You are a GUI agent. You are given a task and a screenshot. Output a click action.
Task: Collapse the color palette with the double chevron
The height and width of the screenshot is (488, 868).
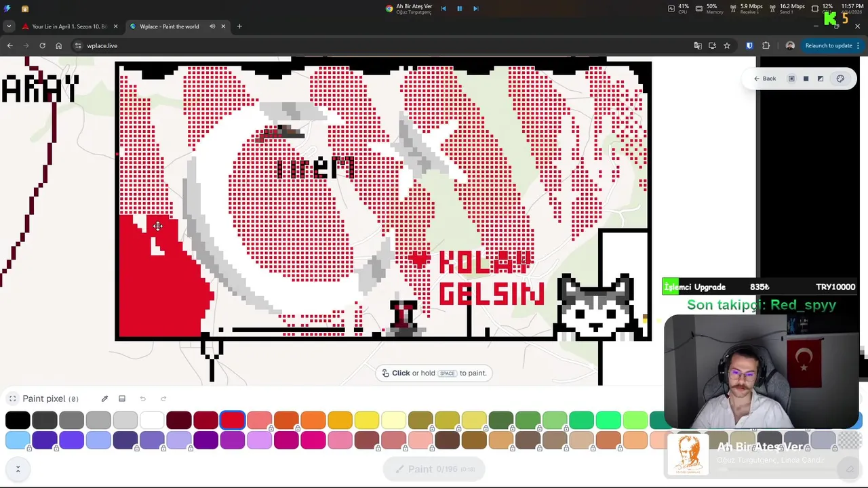click(x=18, y=468)
